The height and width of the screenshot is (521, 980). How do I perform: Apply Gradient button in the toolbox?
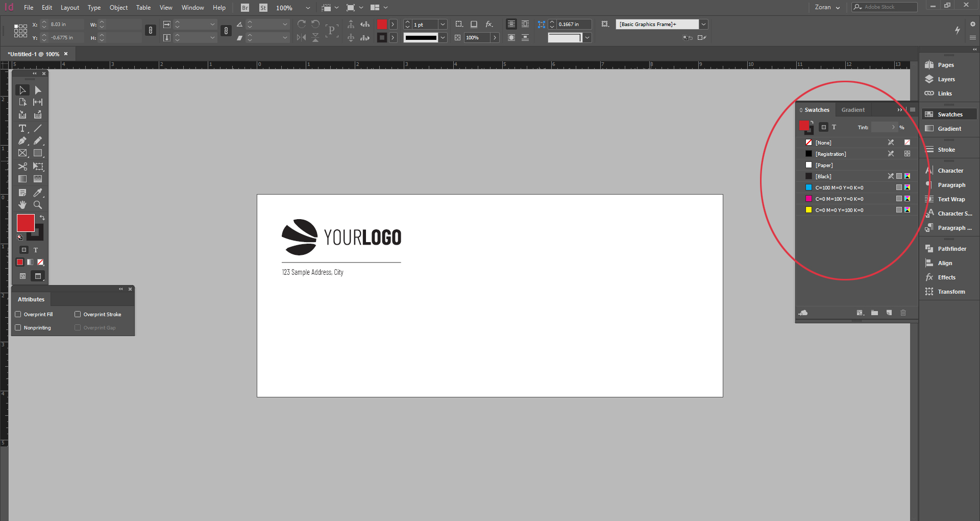coord(30,262)
